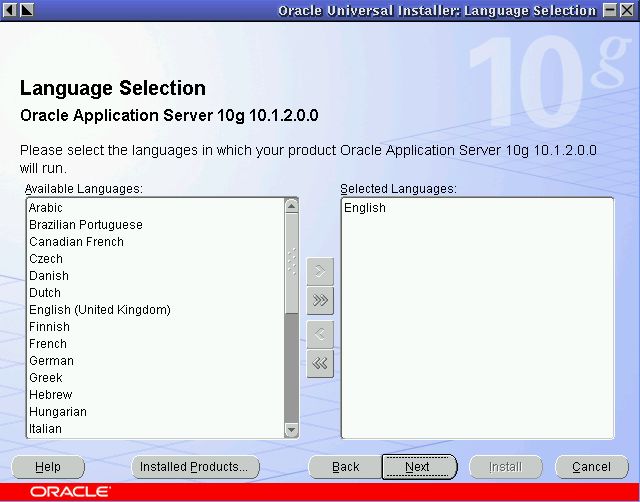This screenshot has height=502, width=640.
Task: Pick German from available list
Action: [x=156, y=361]
